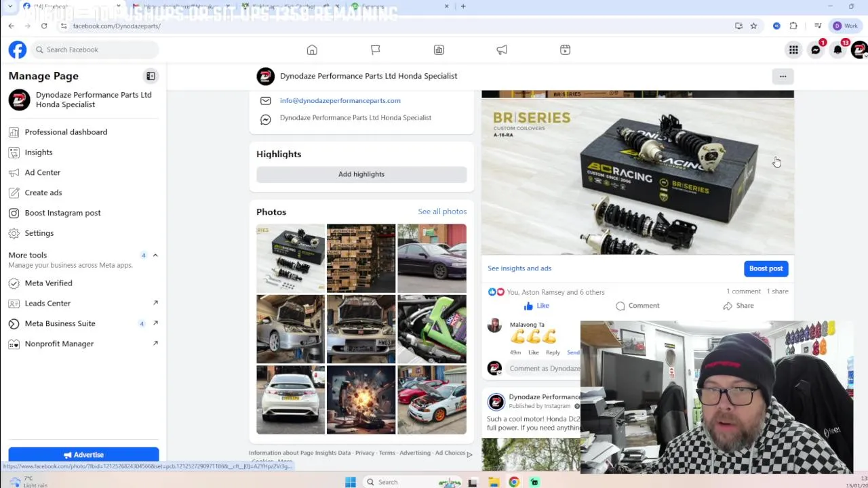Open the weather widget showing Light rain

click(31, 482)
